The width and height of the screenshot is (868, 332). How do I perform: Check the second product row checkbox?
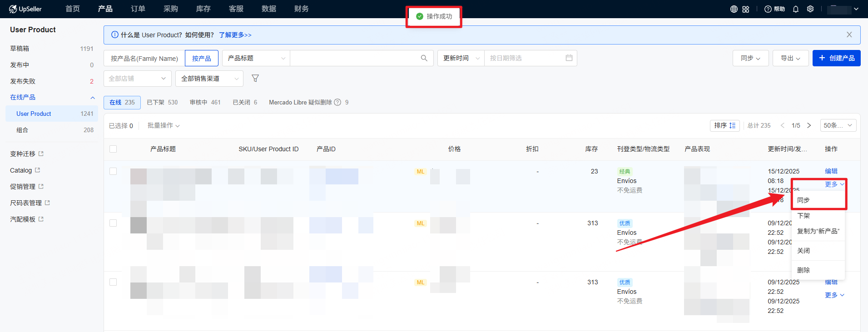coord(113,223)
